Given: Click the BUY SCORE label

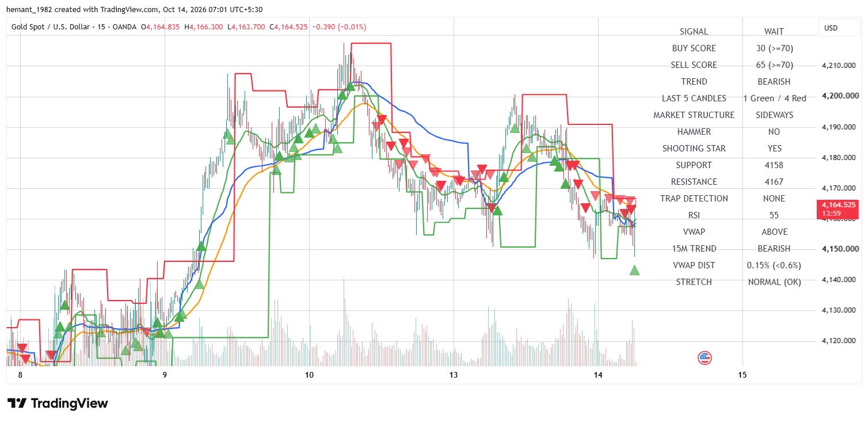Looking at the screenshot, I should tap(694, 48).
